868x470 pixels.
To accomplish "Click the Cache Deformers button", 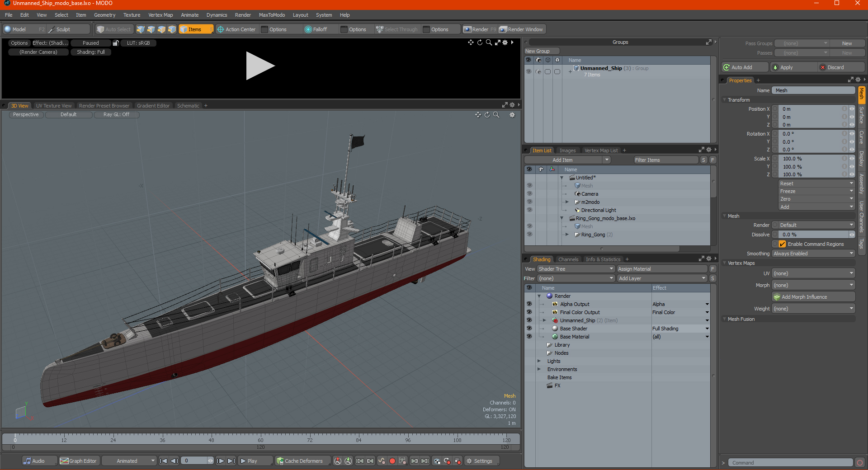I will click(x=302, y=461).
